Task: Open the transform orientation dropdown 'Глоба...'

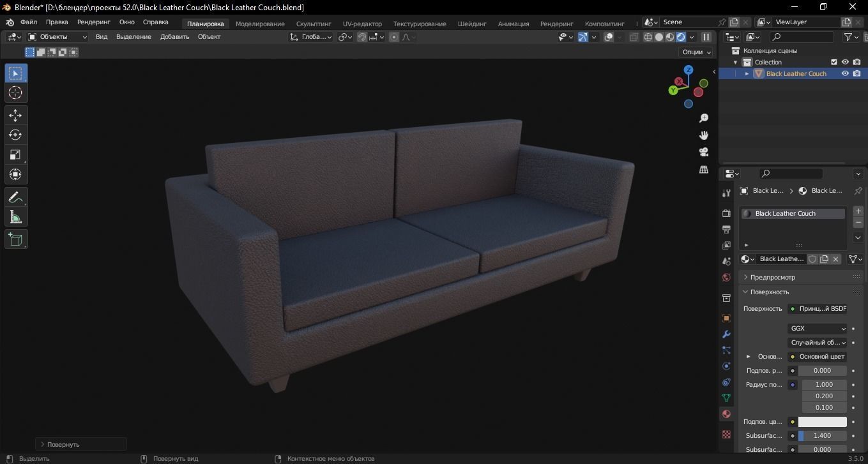Action: pos(311,37)
